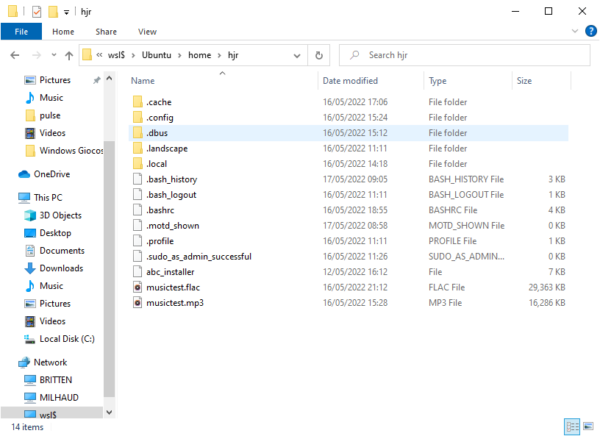Expand the address bar history dropdown

(x=297, y=56)
